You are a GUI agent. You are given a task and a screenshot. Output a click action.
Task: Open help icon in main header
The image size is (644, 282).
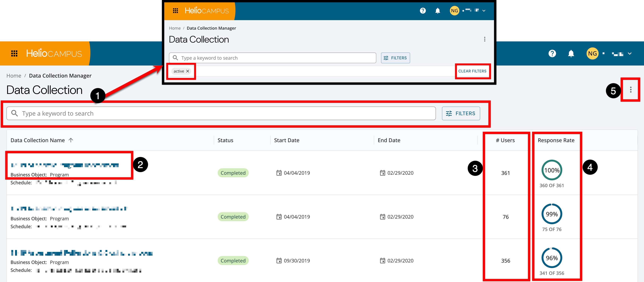coord(552,53)
